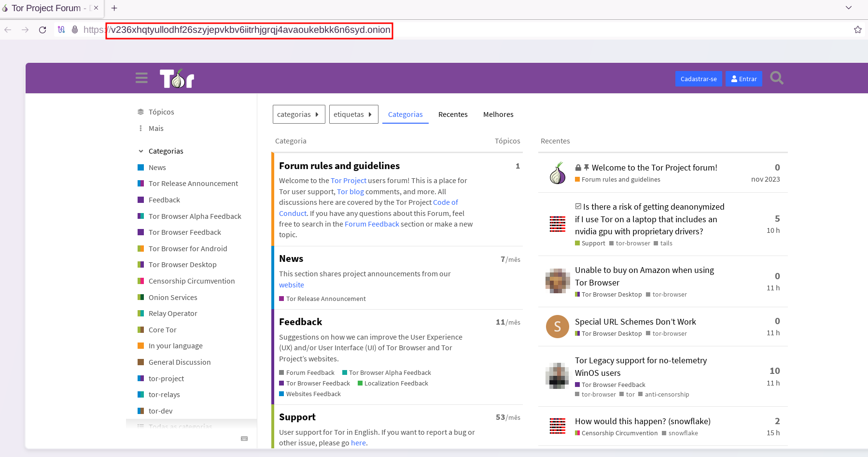Image resolution: width=868 pixels, height=457 pixels.
Task: Click the Cadastrar-se button
Action: [698, 79]
